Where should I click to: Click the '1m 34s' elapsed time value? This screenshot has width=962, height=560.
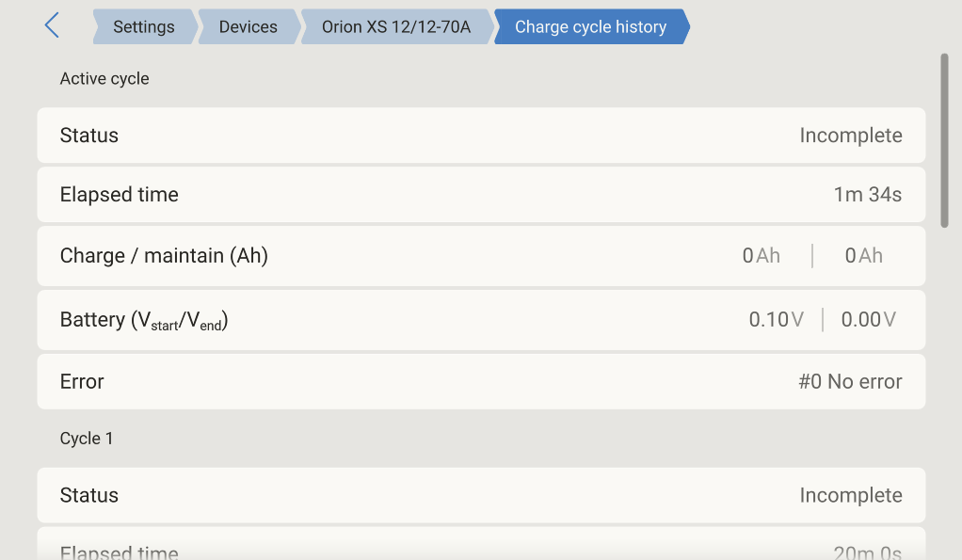point(868,195)
